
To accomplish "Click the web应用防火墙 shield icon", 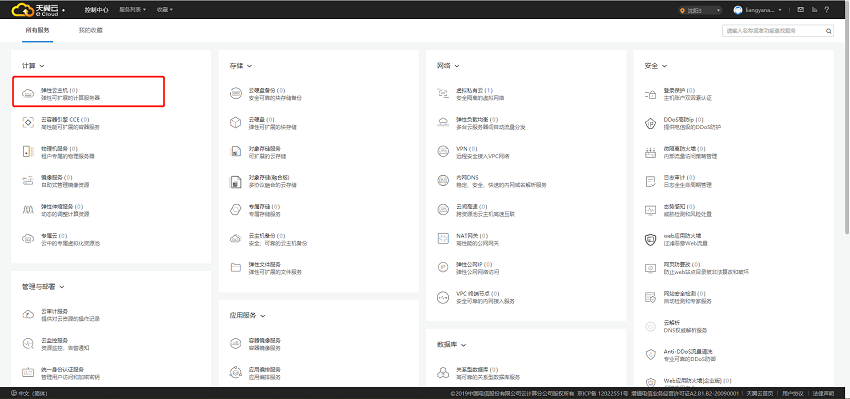I will pyautogui.click(x=651, y=239).
